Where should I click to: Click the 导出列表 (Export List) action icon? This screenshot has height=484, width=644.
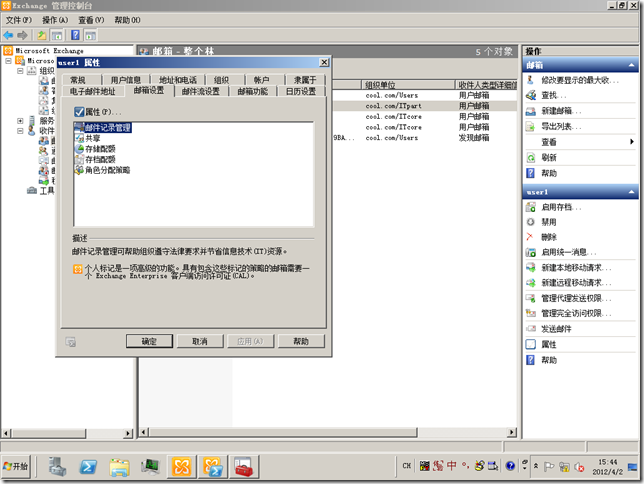click(x=531, y=126)
